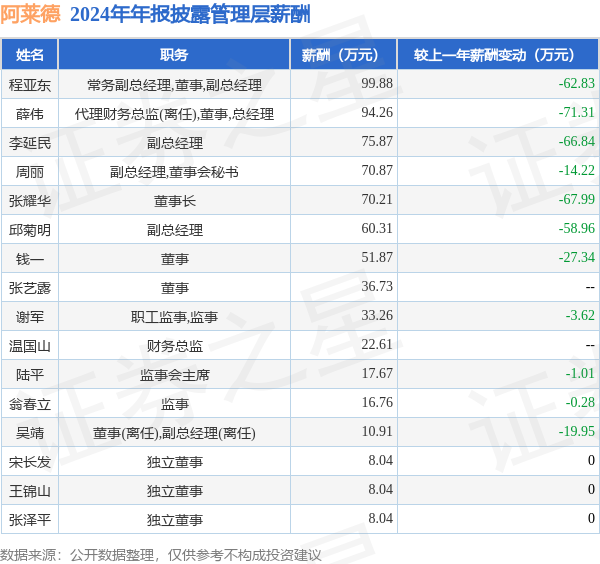This screenshot has height=564, width=600.
Task: Click the 数据来源 footnote text
Action: (161, 555)
